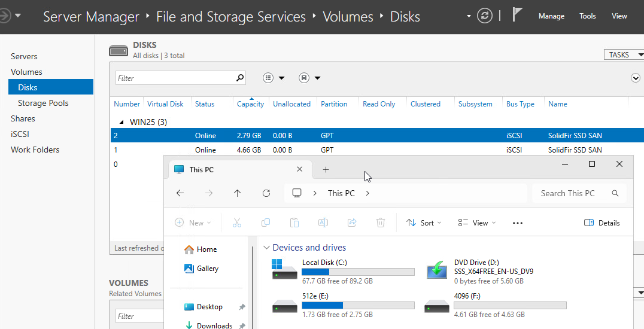Open Shares in the Server Manager sidebar

[x=23, y=118]
